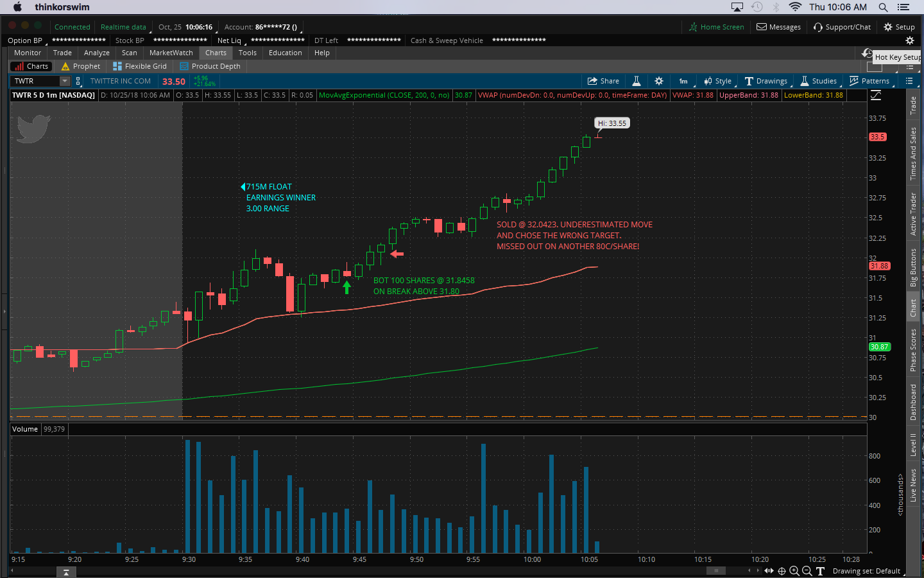Screen dimensions: 924x578
Task: Open chart settings gear icon
Action: (659, 81)
